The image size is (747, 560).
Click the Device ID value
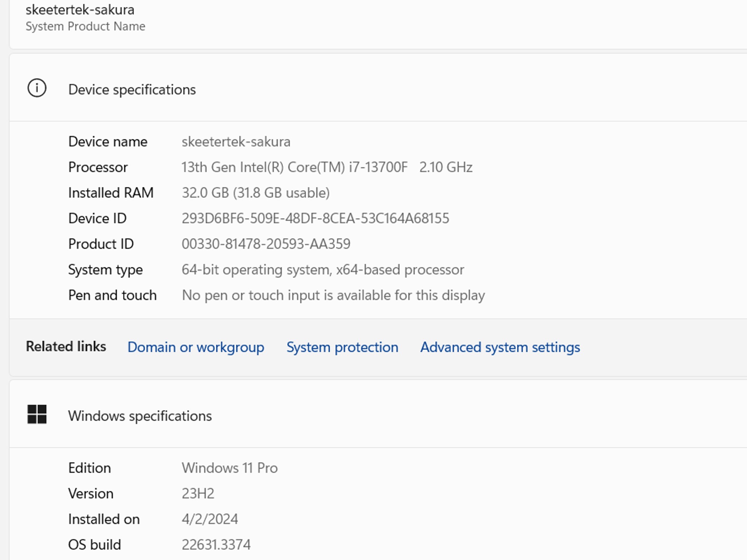click(316, 218)
